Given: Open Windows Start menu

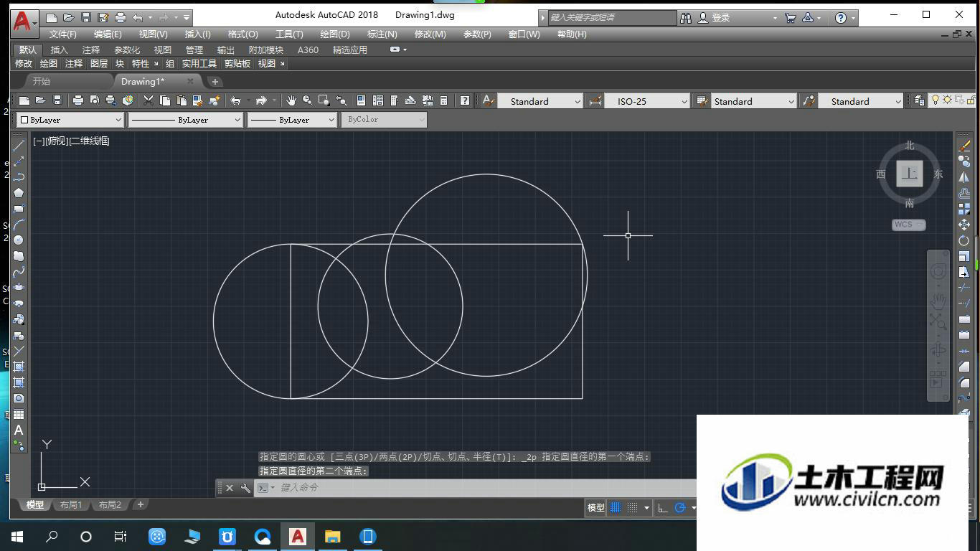Looking at the screenshot, I should coord(17,536).
